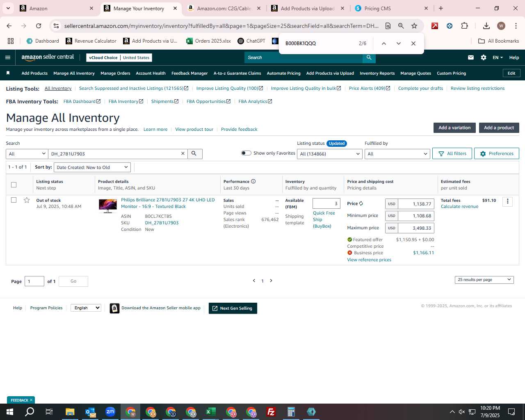The width and height of the screenshot is (525, 420).
Task: Click the Add a variation button
Action: click(x=454, y=128)
